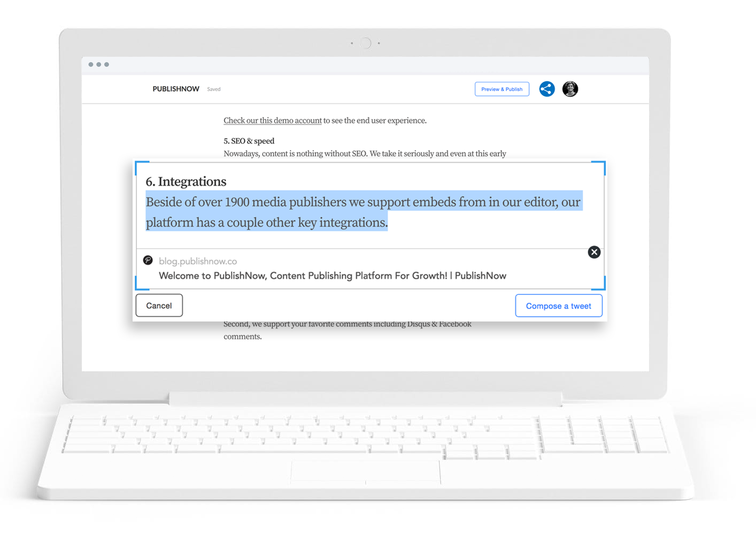The image size is (756, 535).
Task: Click the 'Saved' status label
Action: [214, 89]
